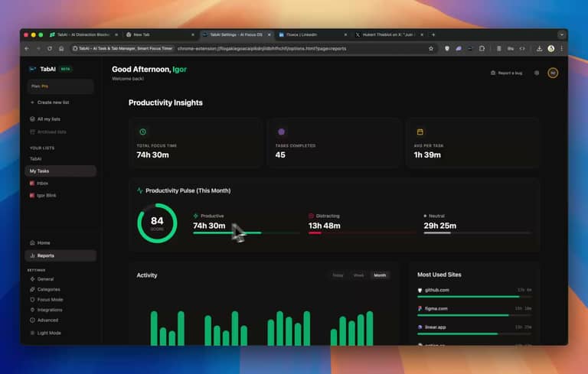Go back with browser back arrow

pyautogui.click(x=27, y=48)
